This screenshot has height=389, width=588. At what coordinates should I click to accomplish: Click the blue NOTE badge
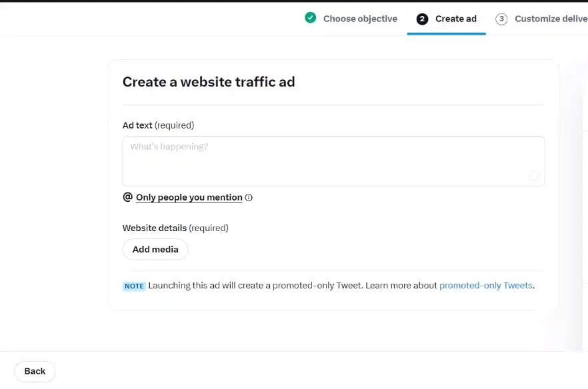pyautogui.click(x=134, y=286)
